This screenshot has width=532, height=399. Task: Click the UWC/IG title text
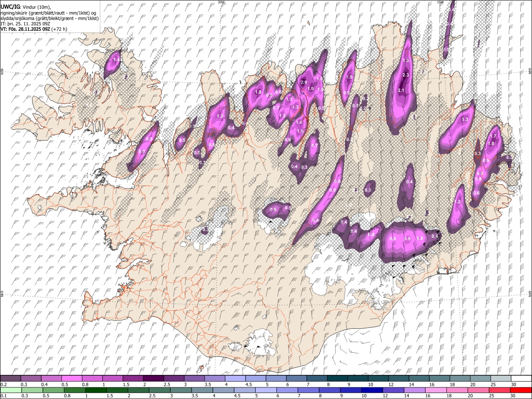point(10,7)
